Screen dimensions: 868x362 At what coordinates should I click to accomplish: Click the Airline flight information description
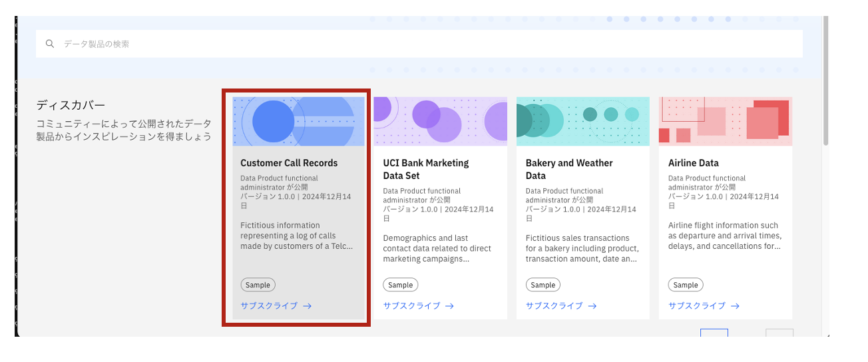pos(725,236)
